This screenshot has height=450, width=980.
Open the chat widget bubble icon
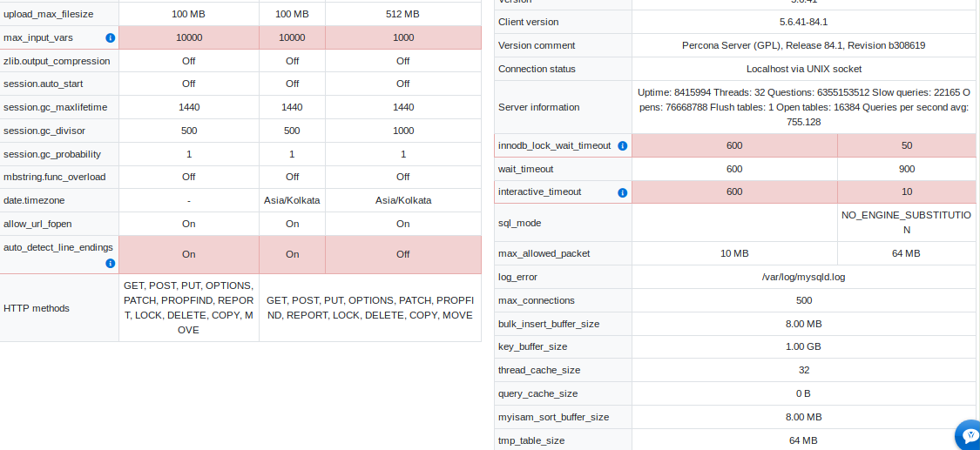click(970, 435)
